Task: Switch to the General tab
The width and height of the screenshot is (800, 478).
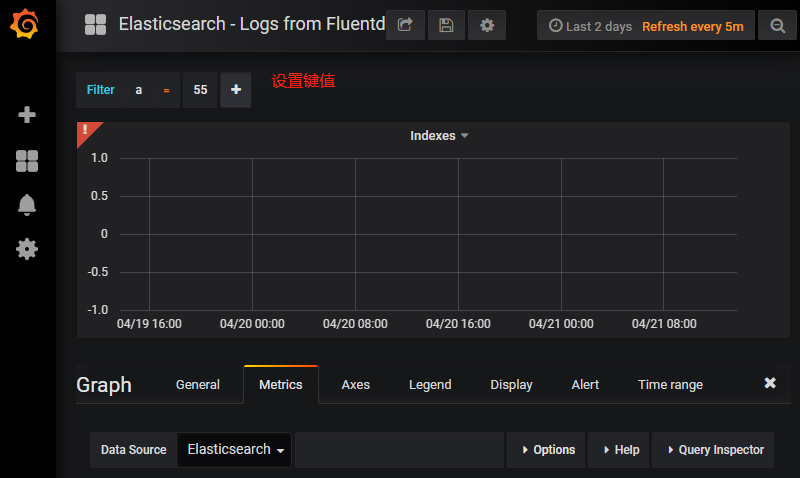Action: 197,385
